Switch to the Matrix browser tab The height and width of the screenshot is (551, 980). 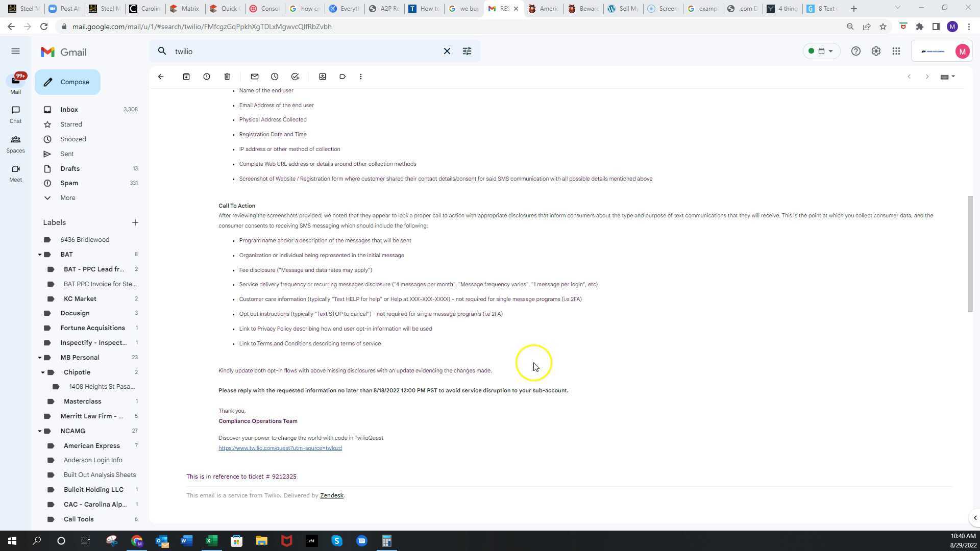click(185, 8)
